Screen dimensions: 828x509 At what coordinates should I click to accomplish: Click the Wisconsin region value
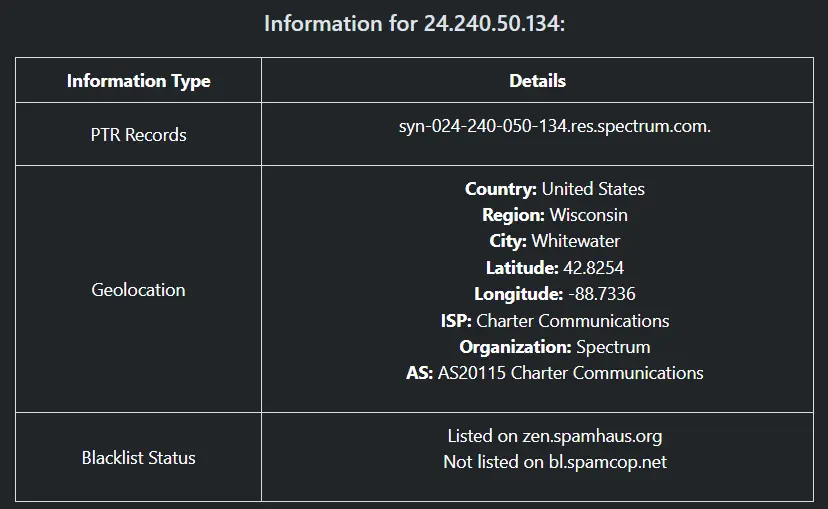(x=588, y=215)
